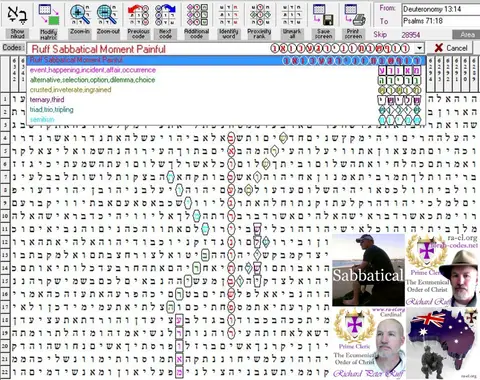The image size is (480, 380).
Task: Jump to the Next code
Action: 166,15
